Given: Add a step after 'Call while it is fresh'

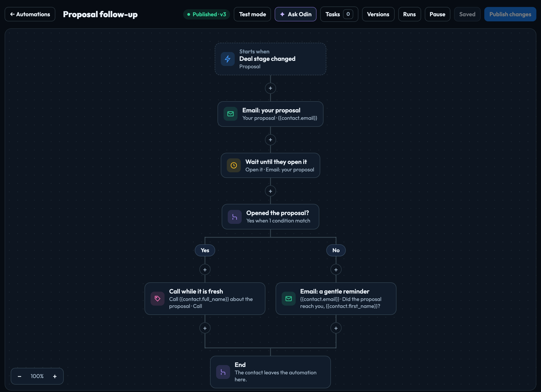Looking at the screenshot, I should pos(205,328).
